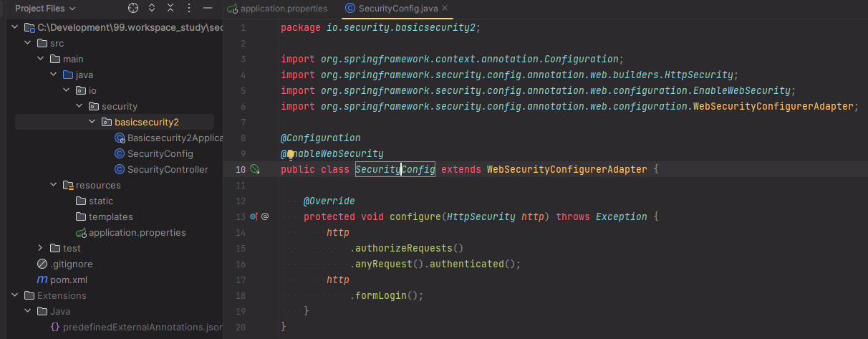
Task: Click the Spring leaf icon beside application.properties in the tree
Action: (x=81, y=232)
